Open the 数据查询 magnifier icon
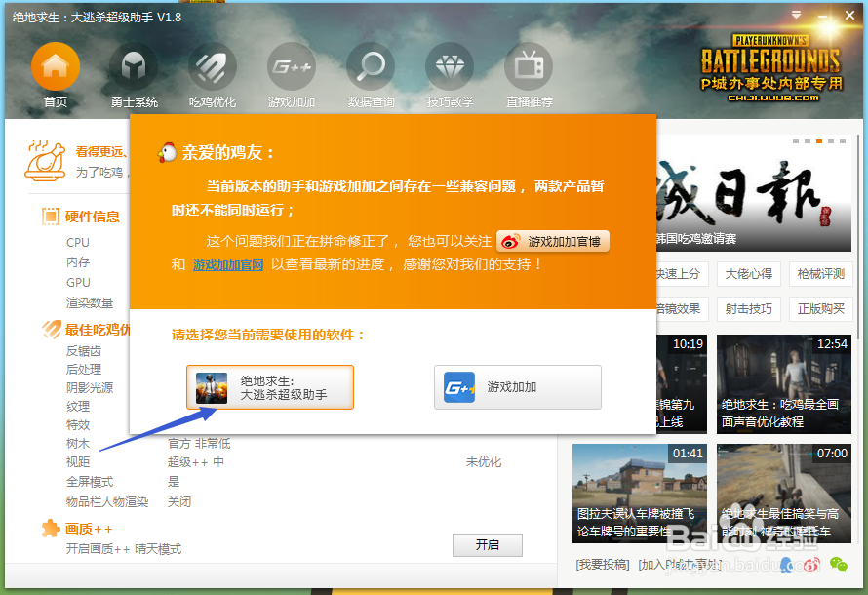 click(x=371, y=66)
